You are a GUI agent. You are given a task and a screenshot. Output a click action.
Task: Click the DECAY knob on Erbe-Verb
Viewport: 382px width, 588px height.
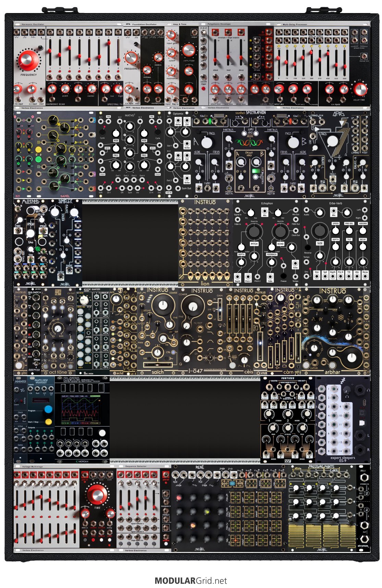coord(363,247)
